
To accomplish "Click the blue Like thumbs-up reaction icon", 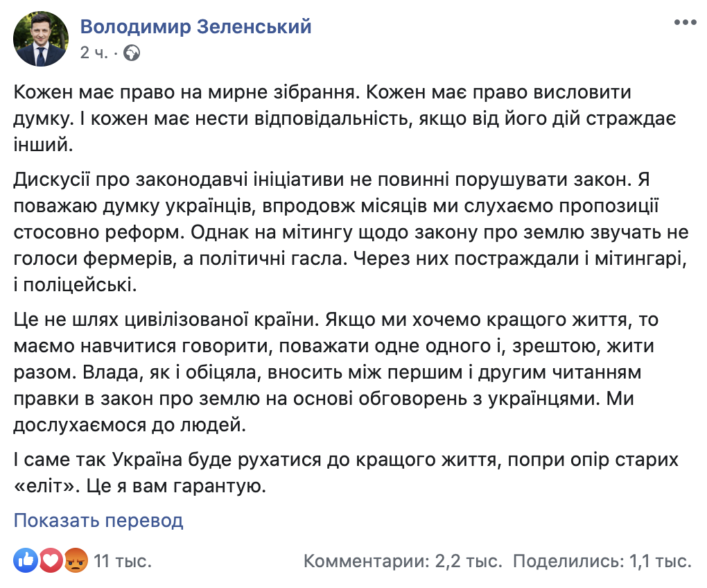I will (26, 560).
